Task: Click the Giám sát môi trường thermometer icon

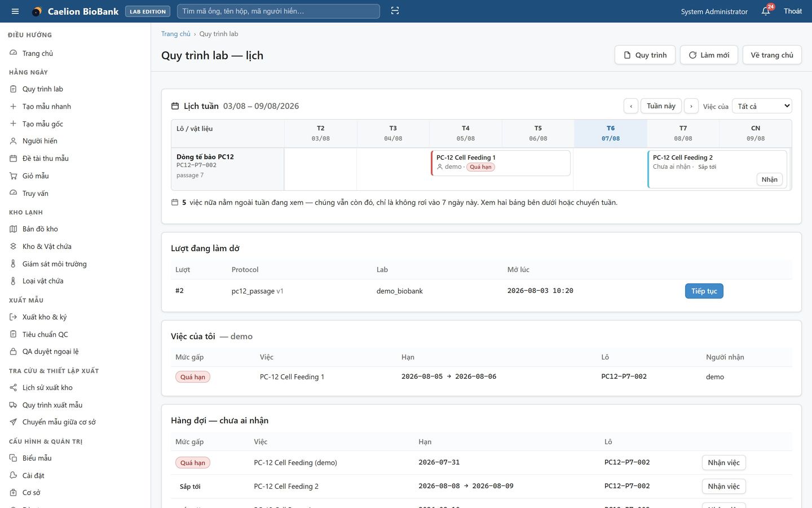Action: tap(14, 264)
